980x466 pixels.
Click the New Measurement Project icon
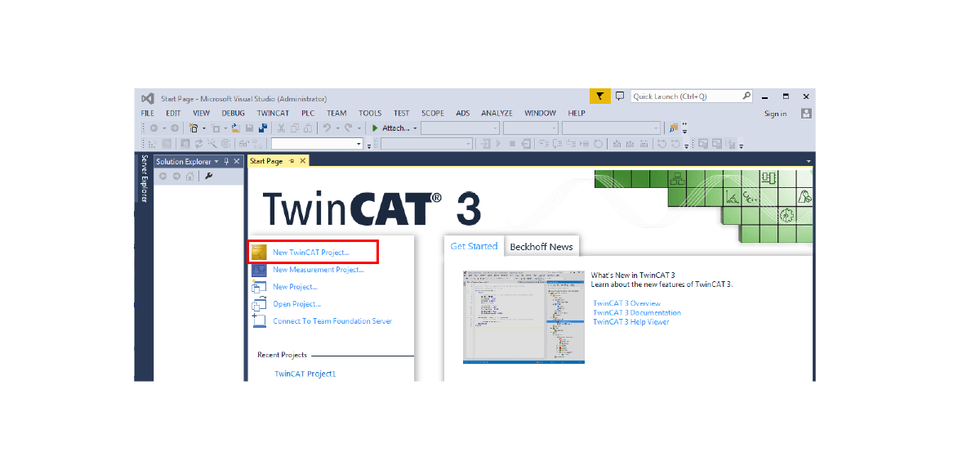pyautogui.click(x=259, y=270)
